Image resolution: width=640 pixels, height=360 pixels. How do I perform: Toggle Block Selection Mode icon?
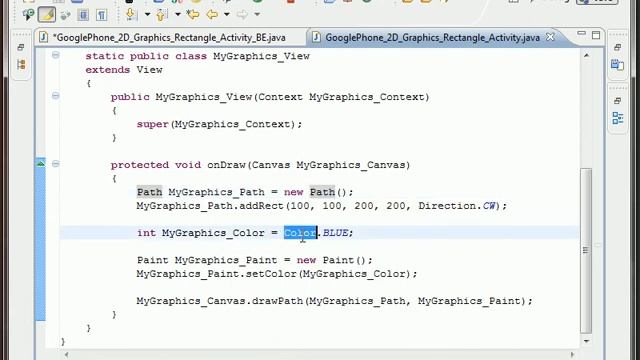tap(83, 15)
